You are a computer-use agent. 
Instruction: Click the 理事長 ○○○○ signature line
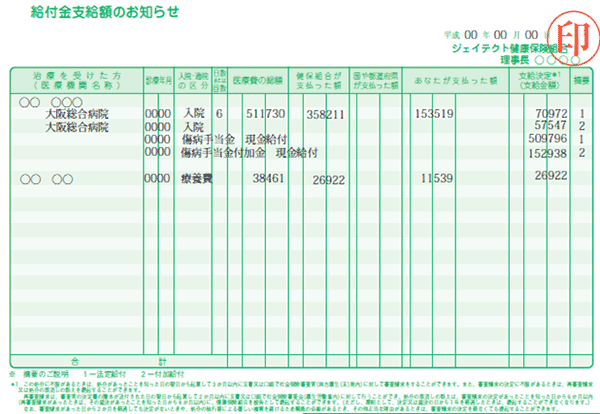(x=540, y=60)
